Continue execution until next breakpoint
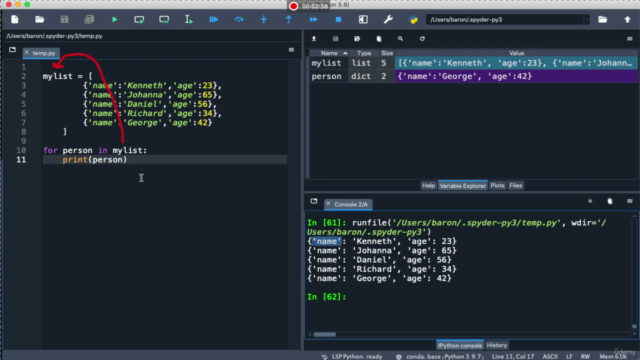Viewport: 640px width, 360px height. (x=313, y=19)
